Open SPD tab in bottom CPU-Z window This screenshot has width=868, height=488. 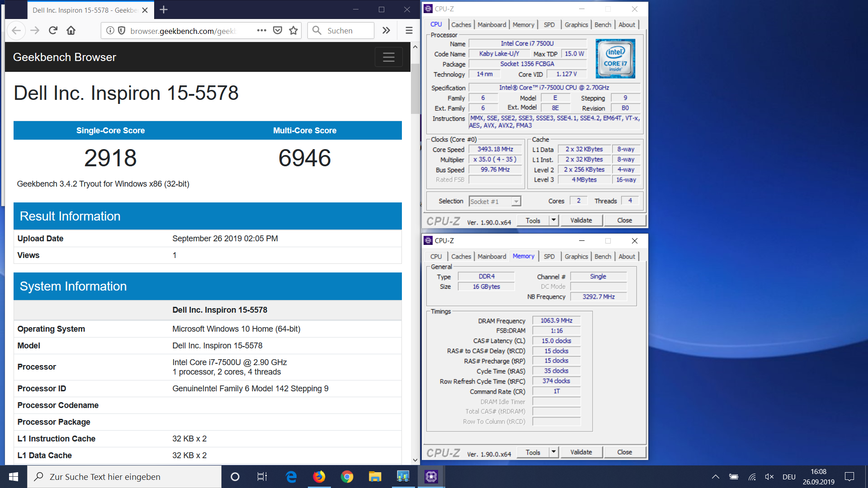[549, 256]
